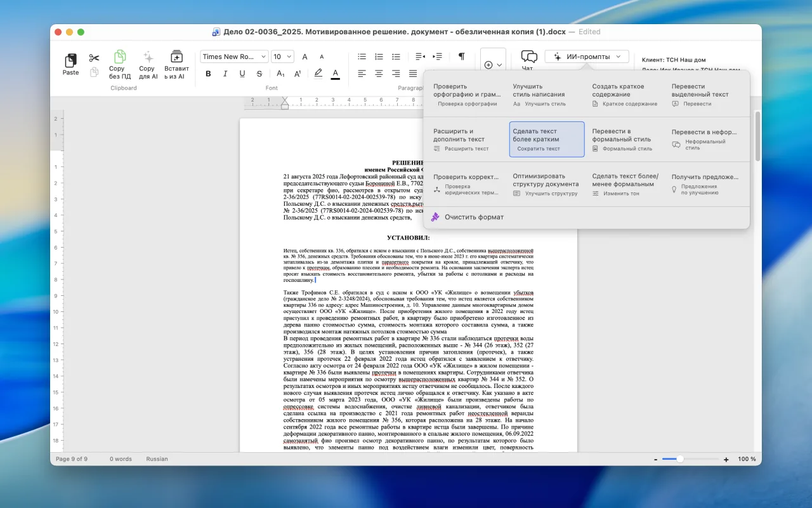
Task: Open the plus-circle insert dropdown
Action: pos(493,65)
